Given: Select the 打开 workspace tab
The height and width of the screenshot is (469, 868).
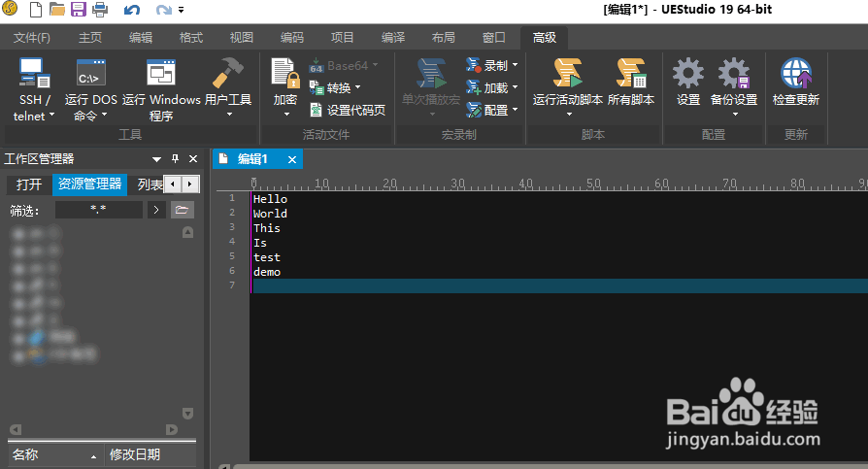Looking at the screenshot, I should tap(29, 184).
